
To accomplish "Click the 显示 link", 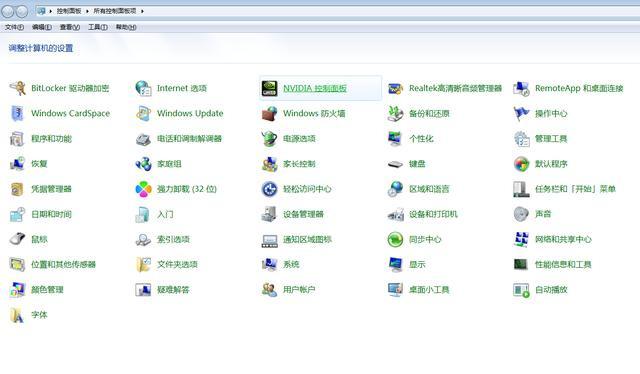I will tap(417, 265).
